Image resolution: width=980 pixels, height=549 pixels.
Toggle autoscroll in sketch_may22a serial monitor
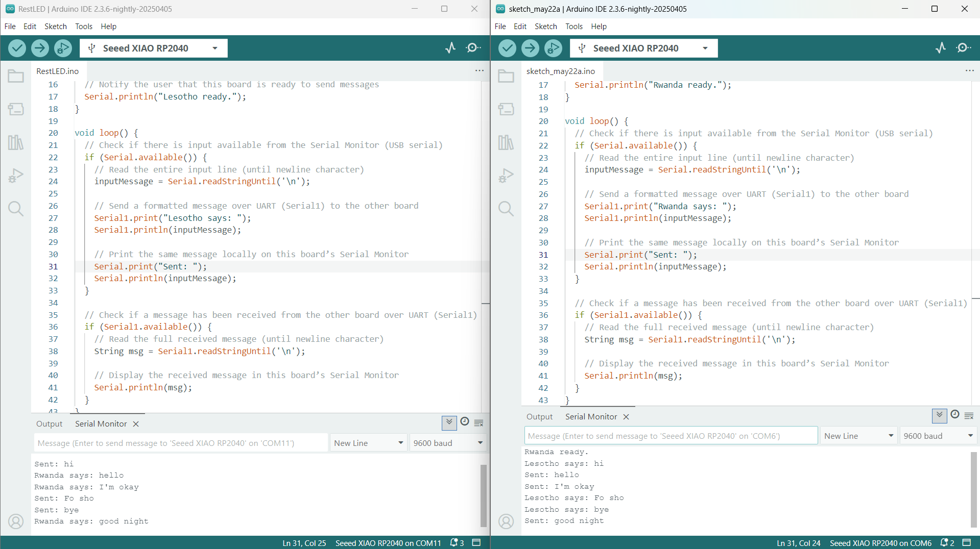point(939,415)
